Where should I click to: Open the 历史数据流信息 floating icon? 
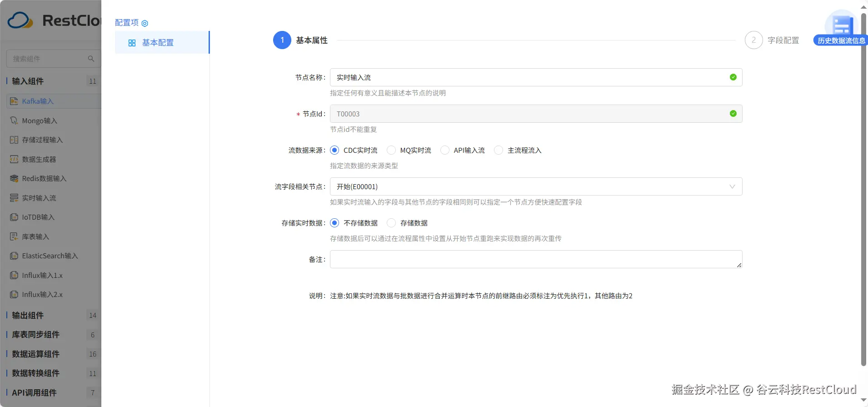point(841,28)
